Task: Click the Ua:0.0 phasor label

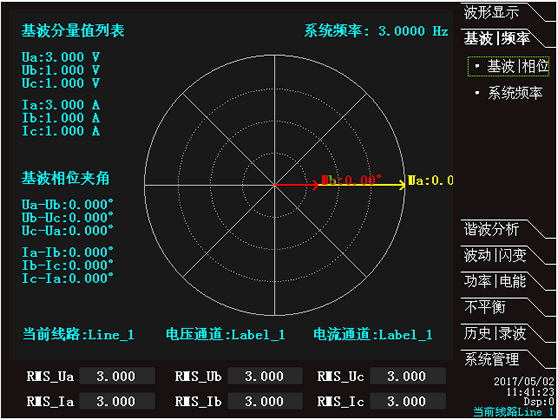Action: coord(430,180)
